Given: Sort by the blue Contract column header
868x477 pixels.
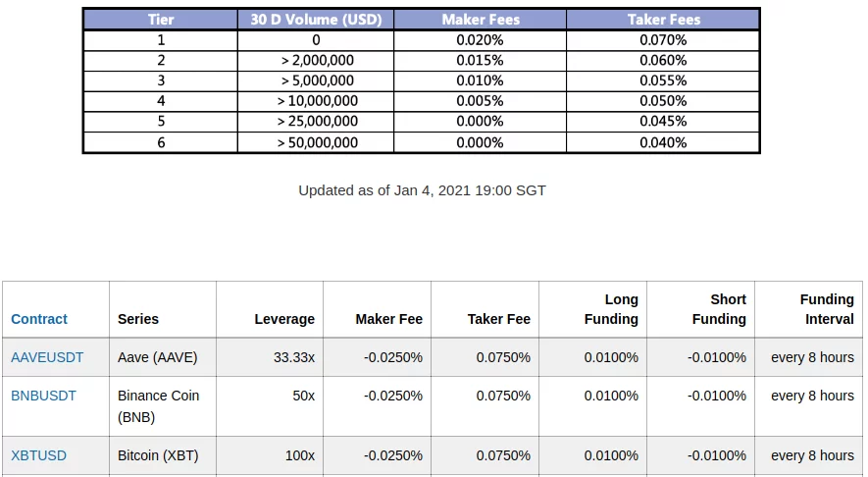Looking at the screenshot, I should click(39, 319).
